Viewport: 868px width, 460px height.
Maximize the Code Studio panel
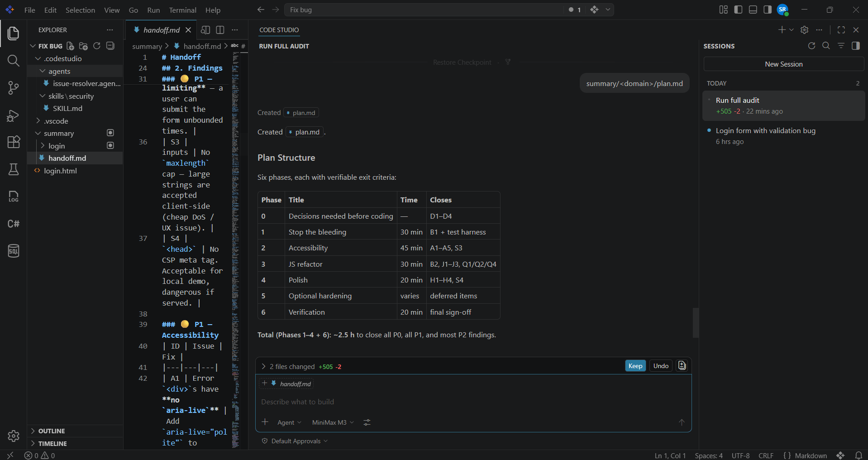(841, 30)
